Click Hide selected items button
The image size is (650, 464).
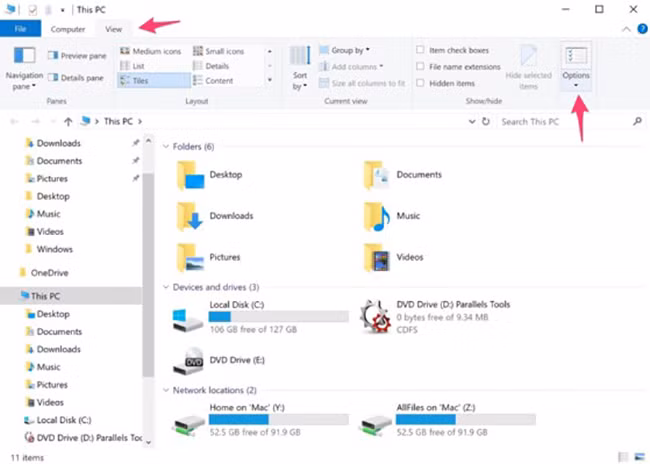tap(529, 68)
